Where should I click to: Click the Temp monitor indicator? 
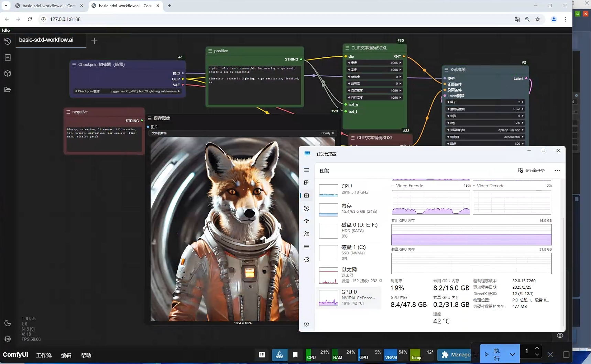coord(422,355)
